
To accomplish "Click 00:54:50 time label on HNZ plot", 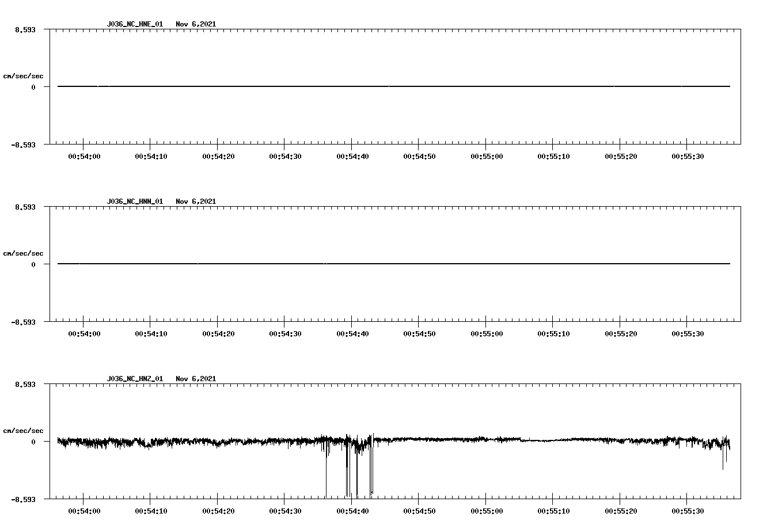I will [419, 511].
